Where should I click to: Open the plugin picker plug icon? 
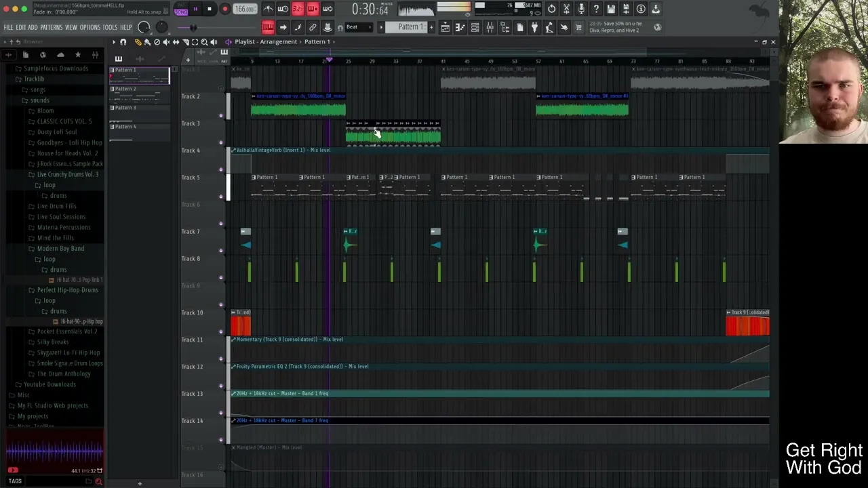pyautogui.click(x=534, y=27)
